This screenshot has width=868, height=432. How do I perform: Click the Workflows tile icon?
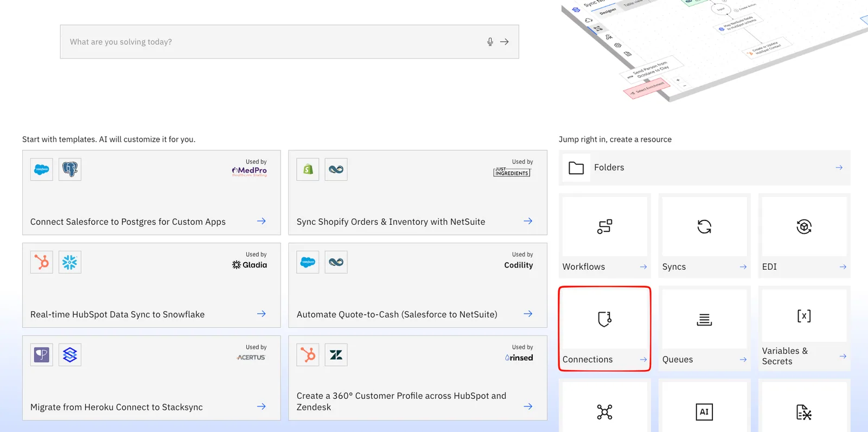point(605,226)
